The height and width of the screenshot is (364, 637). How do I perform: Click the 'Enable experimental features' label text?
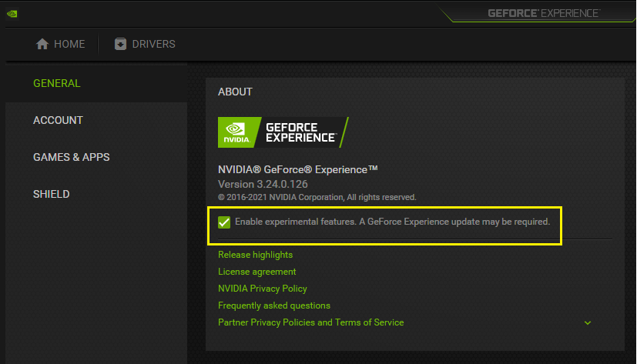(392, 222)
